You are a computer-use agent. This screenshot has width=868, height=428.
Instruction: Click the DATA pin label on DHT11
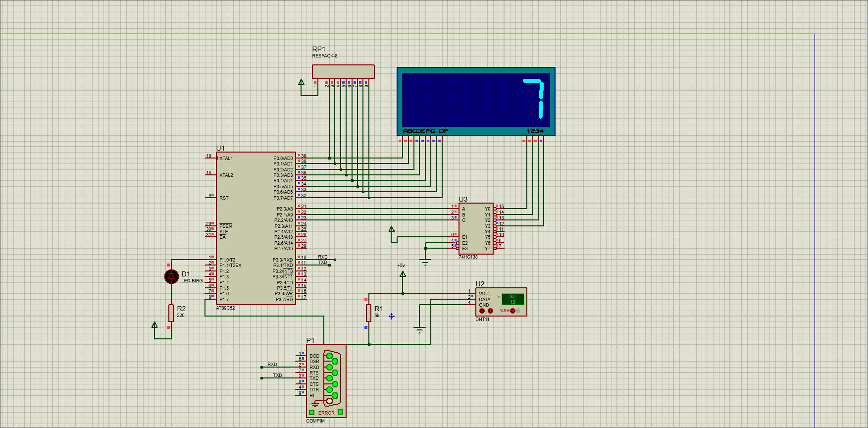485,300
